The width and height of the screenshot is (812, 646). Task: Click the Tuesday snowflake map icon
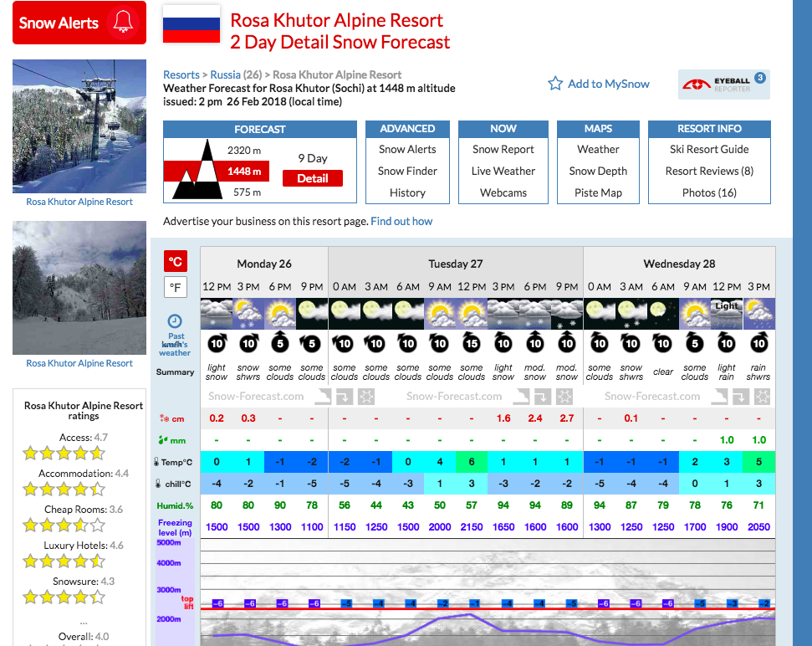[564, 397]
